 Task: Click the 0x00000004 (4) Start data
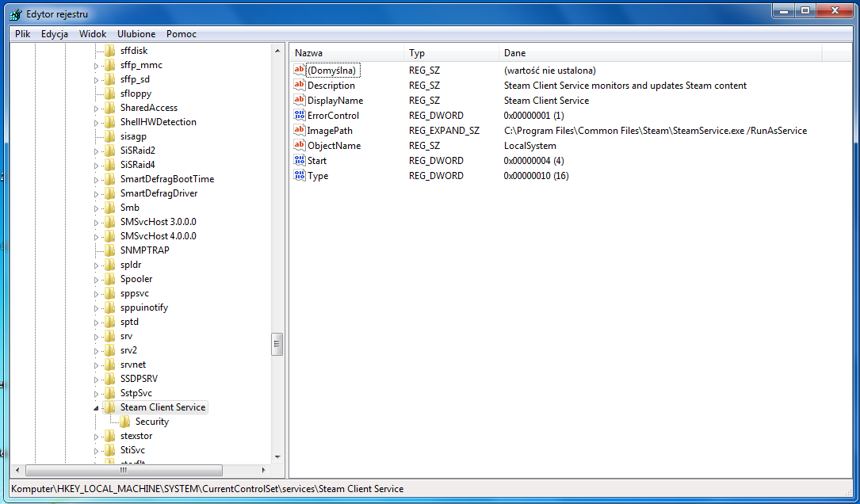coord(533,161)
